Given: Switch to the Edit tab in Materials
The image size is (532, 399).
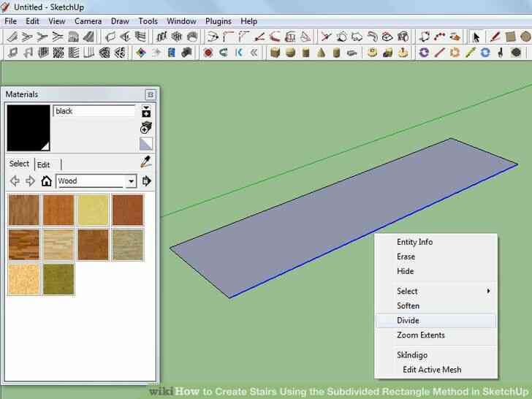Looking at the screenshot, I should click(x=43, y=165).
